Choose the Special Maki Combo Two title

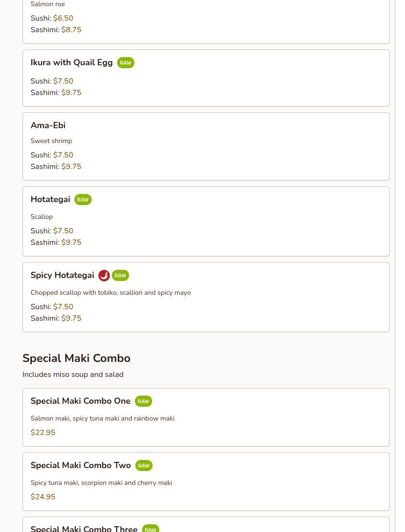(81, 465)
